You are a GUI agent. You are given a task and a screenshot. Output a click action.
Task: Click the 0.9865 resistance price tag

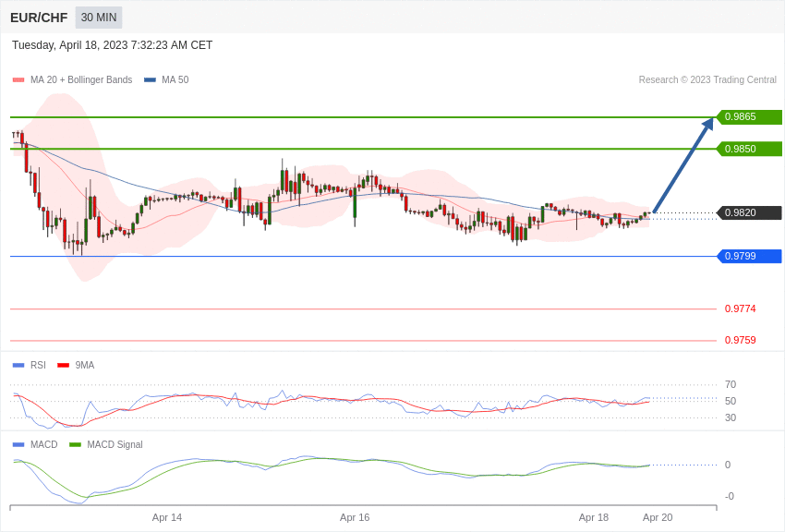750,116
